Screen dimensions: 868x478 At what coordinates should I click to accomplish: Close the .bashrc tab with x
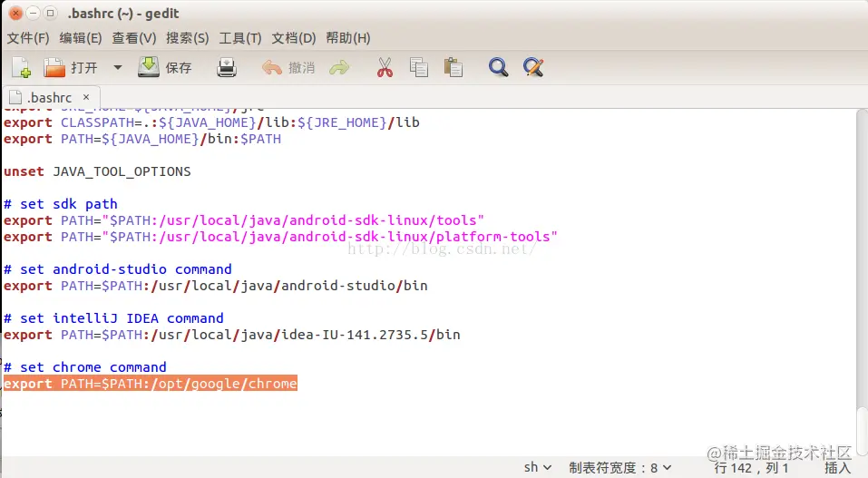[86, 97]
